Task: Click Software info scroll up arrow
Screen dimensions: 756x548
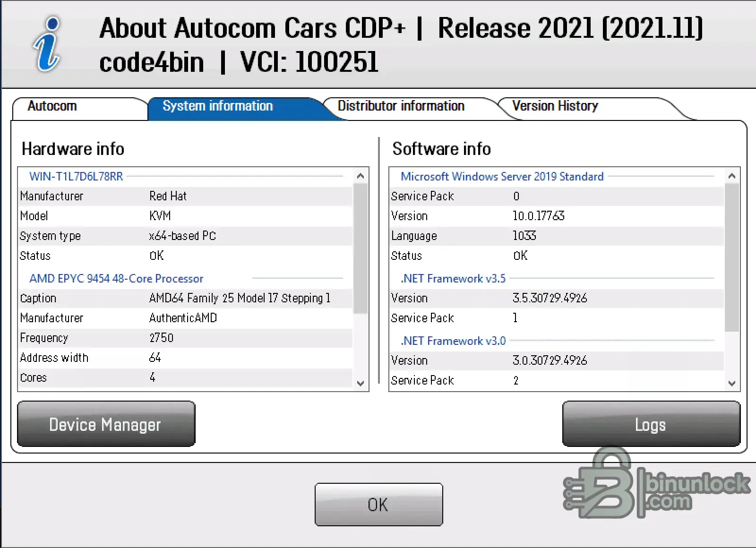Action: coord(732,176)
